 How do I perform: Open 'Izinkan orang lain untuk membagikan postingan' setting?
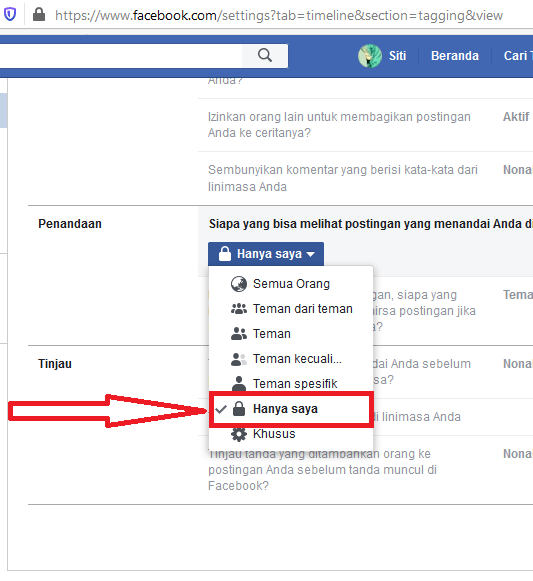coord(339,125)
